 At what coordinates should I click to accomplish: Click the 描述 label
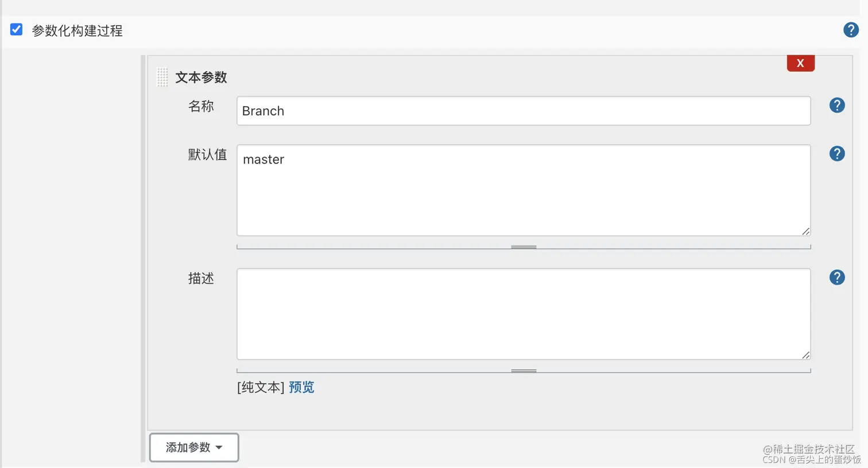(201, 278)
